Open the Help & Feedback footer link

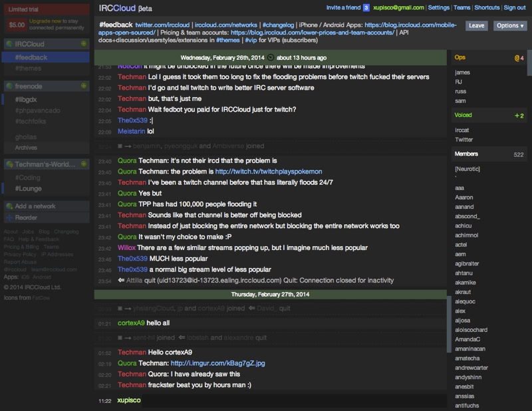tap(39, 239)
